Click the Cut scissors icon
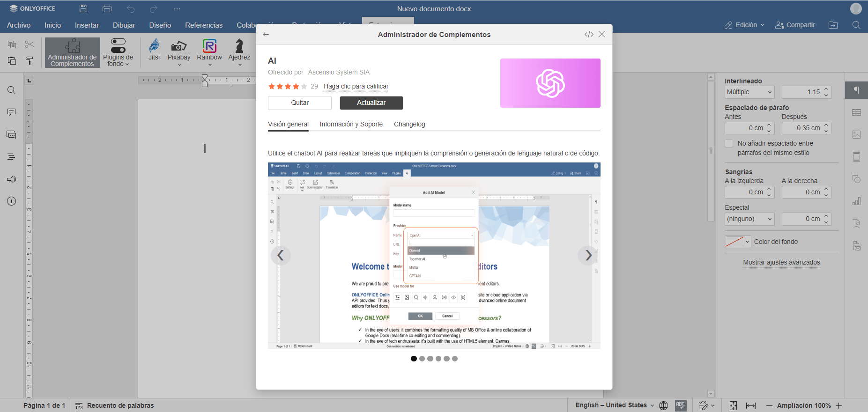 coord(30,44)
